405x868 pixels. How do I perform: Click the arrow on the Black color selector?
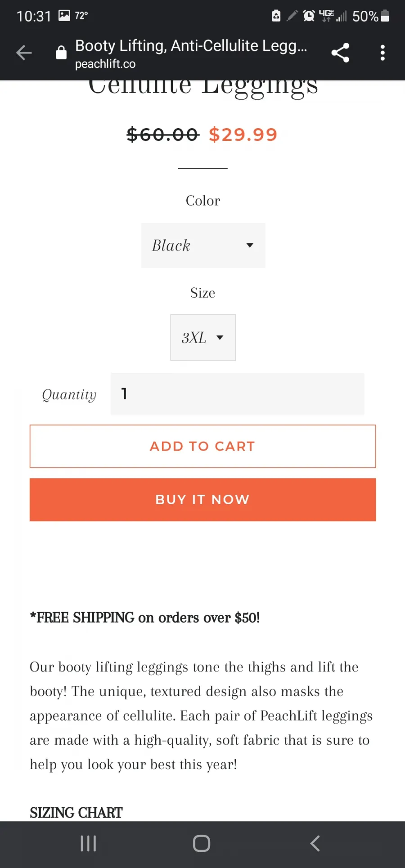250,246
